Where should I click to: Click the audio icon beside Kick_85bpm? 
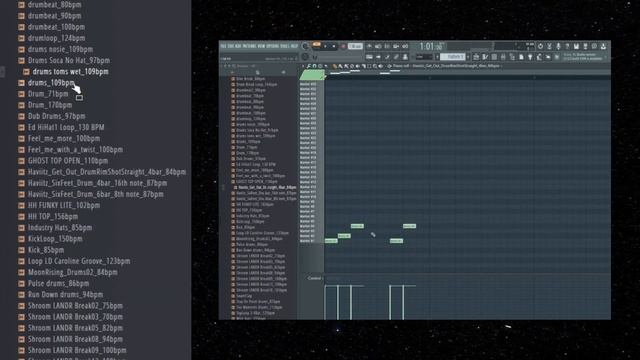click(x=21, y=250)
